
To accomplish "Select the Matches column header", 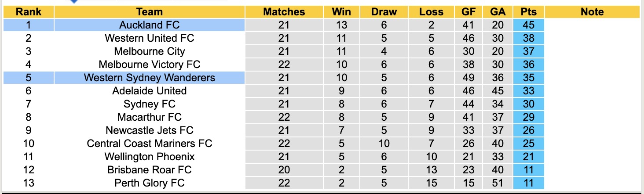I will click(x=284, y=12).
